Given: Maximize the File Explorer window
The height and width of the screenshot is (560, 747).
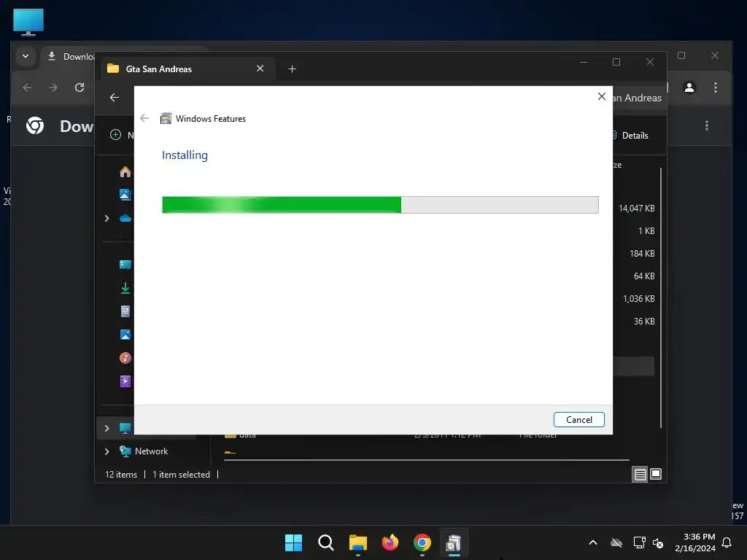Looking at the screenshot, I should 616,63.
